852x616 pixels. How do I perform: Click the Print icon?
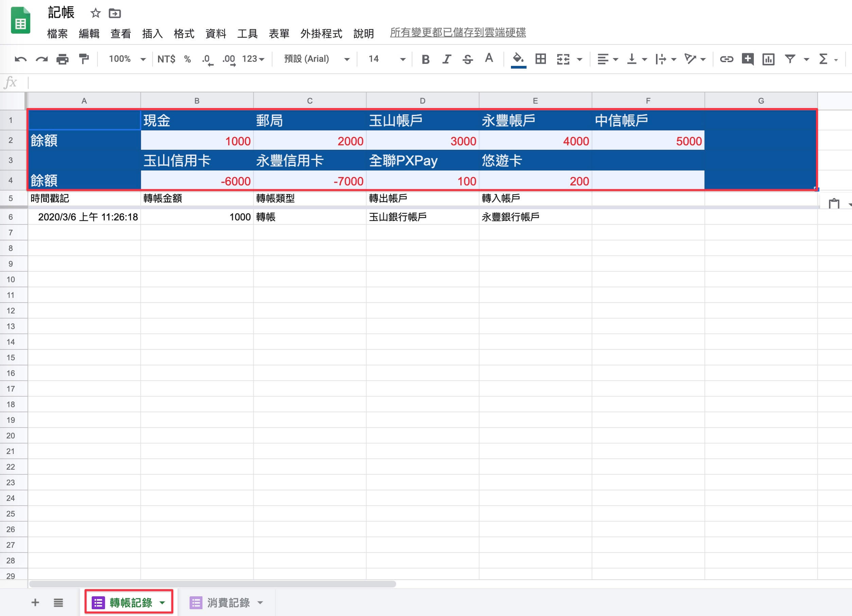pos(63,59)
